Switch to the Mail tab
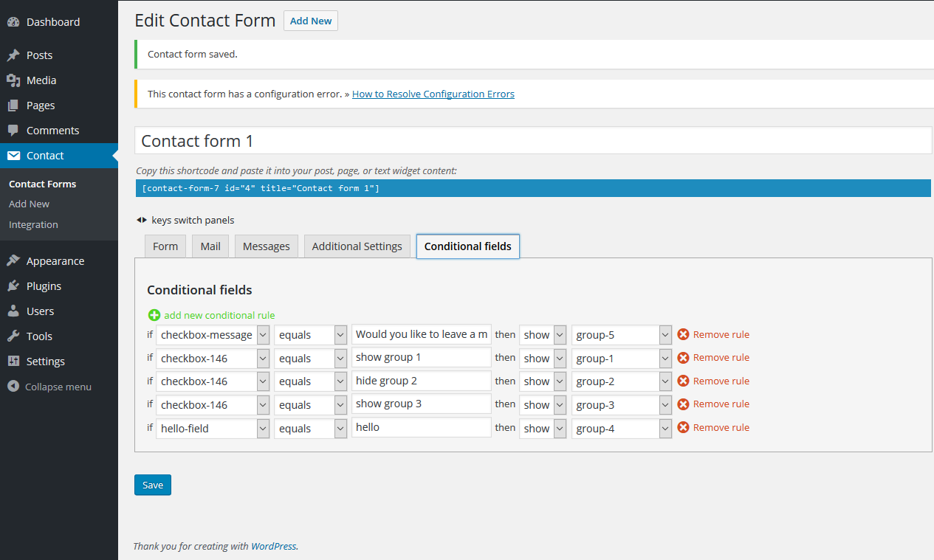Screen dimensions: 934x560 [x=210, y=246]
